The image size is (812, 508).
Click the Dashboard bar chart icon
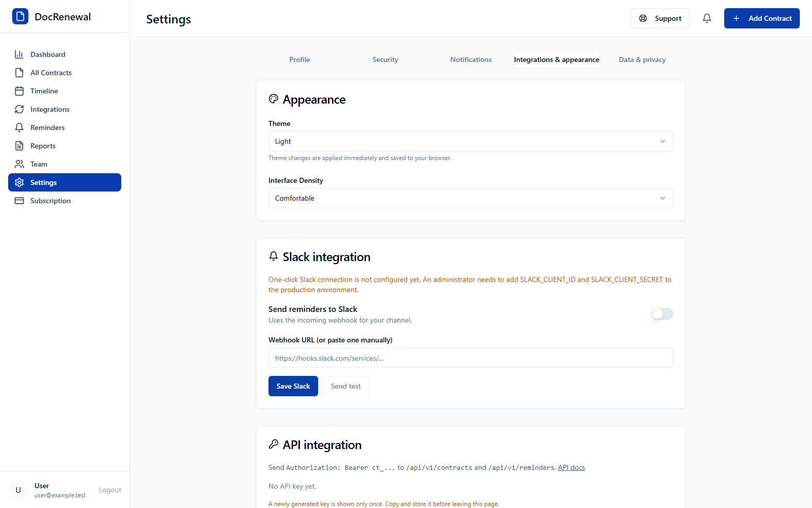19,54
